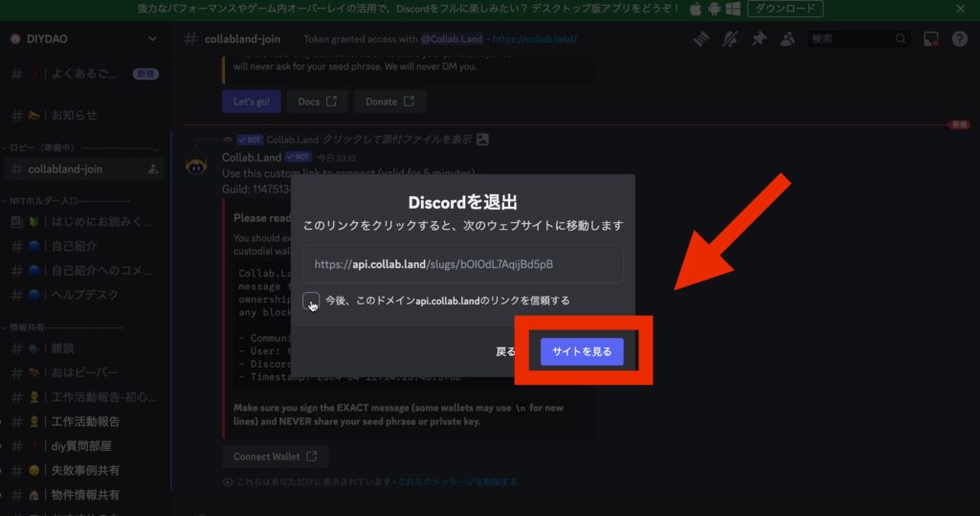This screenshot has width=980, height=516.
Task: Open the 自己紹介へのコメ… channel
Action: coord(84,270)
